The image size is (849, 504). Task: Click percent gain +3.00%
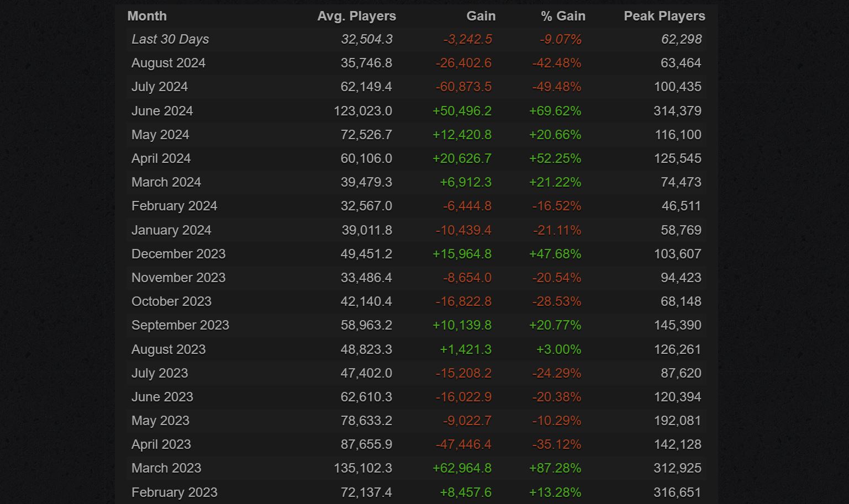point(558,349)
